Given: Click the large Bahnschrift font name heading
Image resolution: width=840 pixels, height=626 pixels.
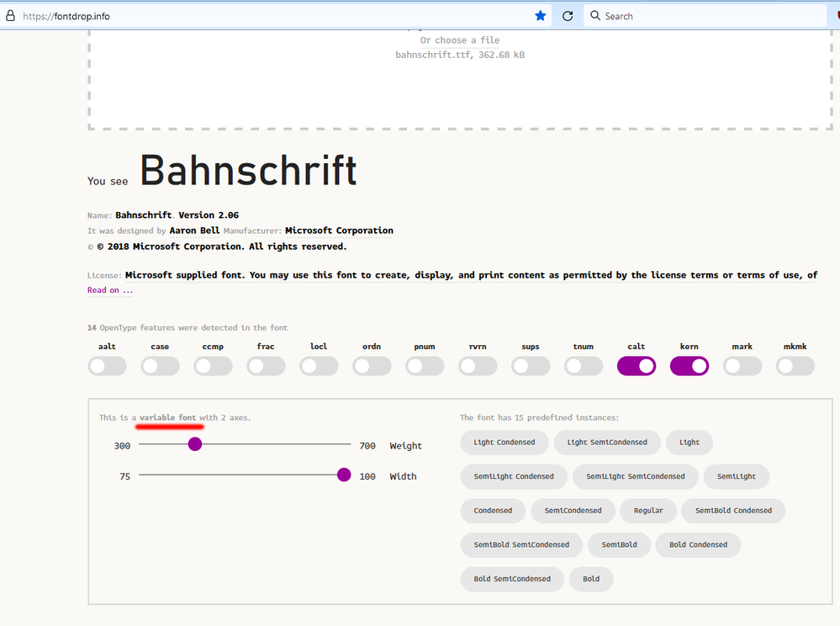Looking at the screenshot, I should (249, 171).
